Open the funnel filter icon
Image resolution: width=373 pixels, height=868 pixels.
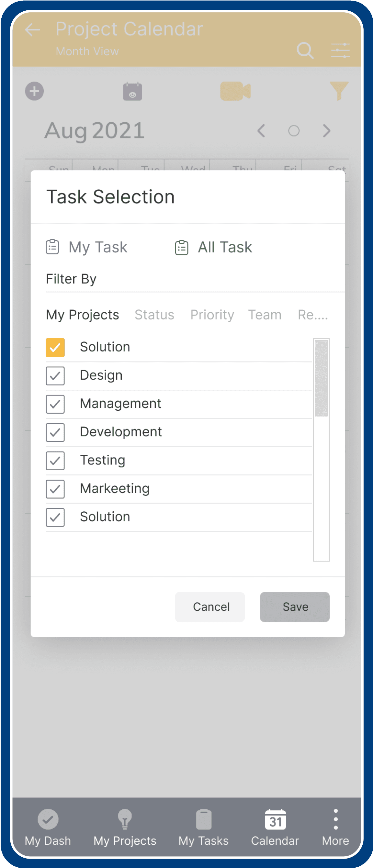[339, 91]
